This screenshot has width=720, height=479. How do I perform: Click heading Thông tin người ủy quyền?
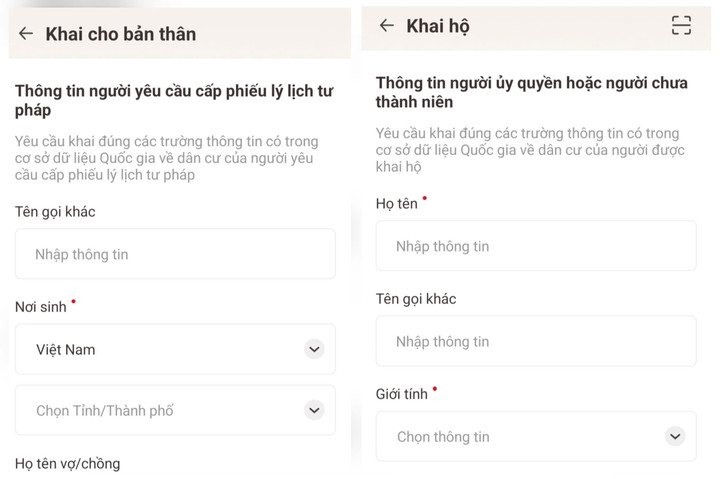531,92
